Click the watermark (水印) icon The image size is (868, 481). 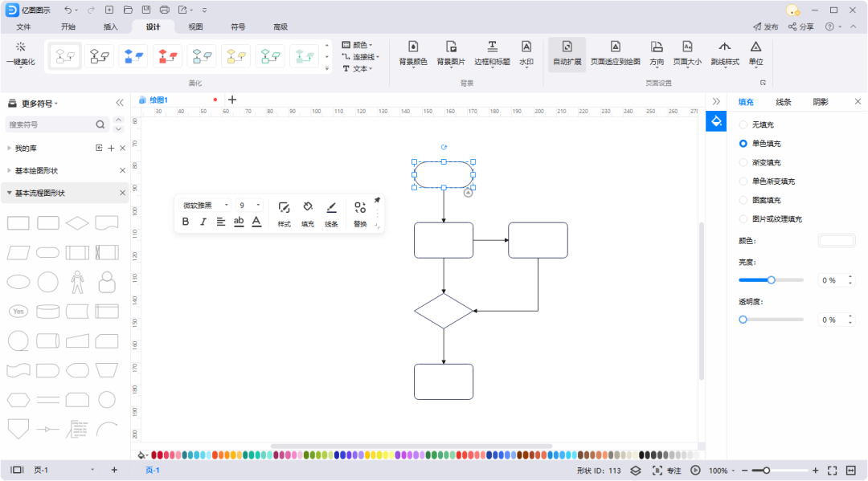526,47
